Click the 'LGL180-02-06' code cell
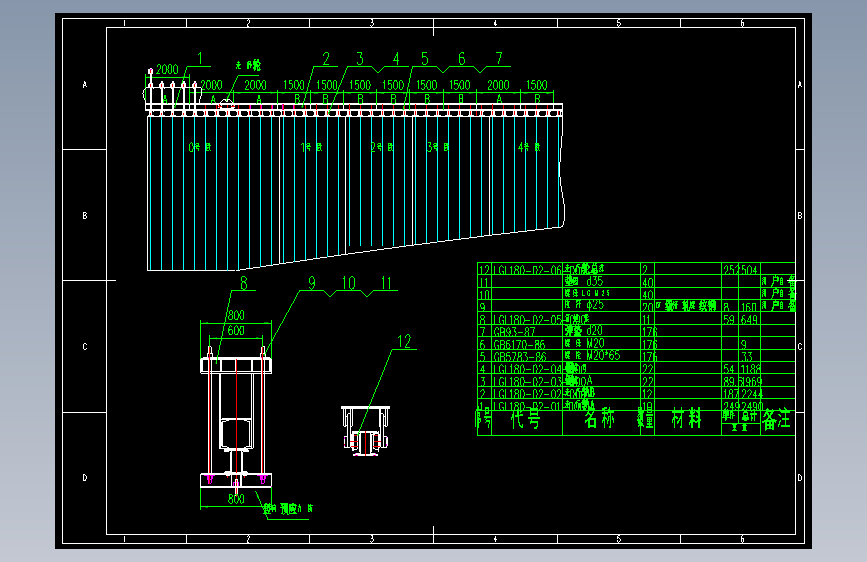This screenshot has width=867, height=562. (527, 270)
